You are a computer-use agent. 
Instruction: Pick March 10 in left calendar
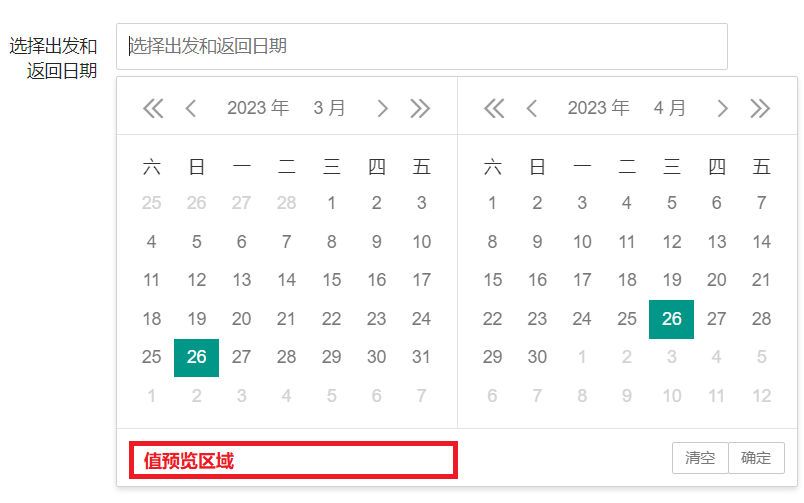[x=421, y=242]
